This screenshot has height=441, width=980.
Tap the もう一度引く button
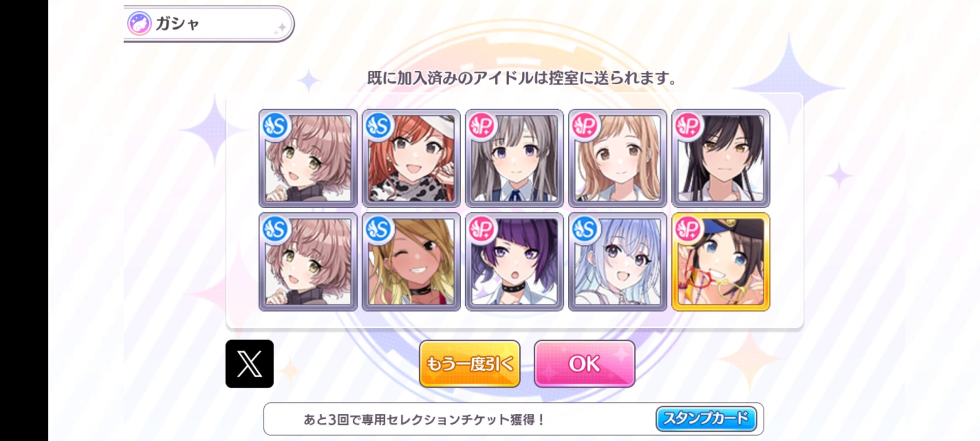pyautogui.click(x=469, y=364)
